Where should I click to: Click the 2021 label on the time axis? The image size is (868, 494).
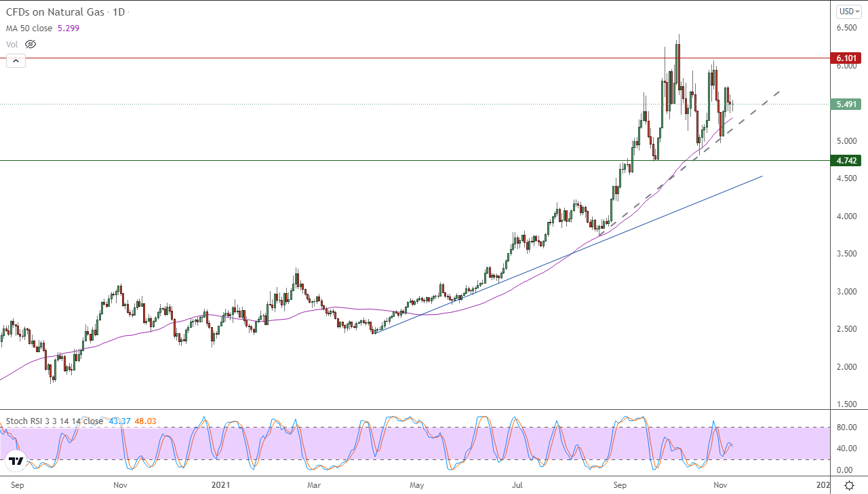coord(221,485)
